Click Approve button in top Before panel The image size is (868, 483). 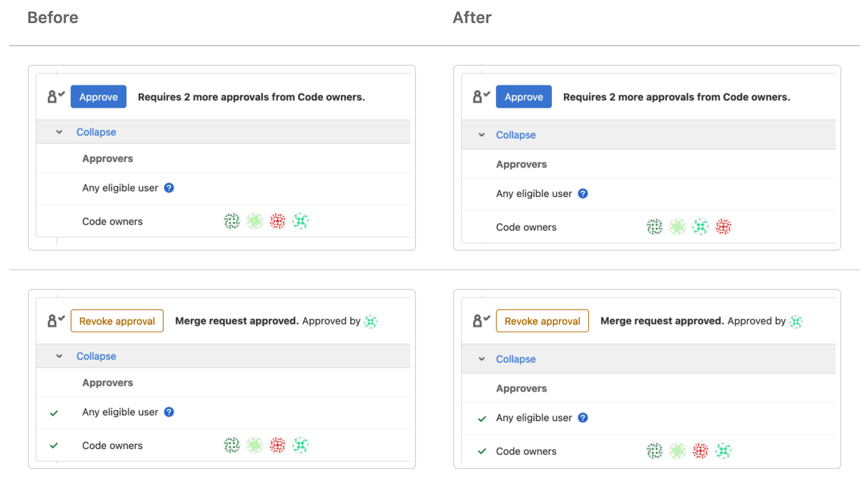98,97
